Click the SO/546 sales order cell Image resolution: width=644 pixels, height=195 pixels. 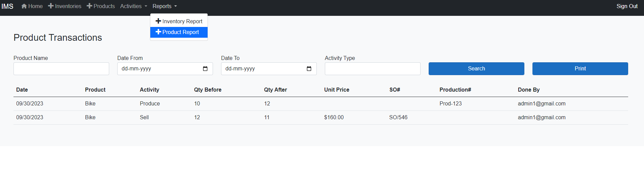[398, 118]
